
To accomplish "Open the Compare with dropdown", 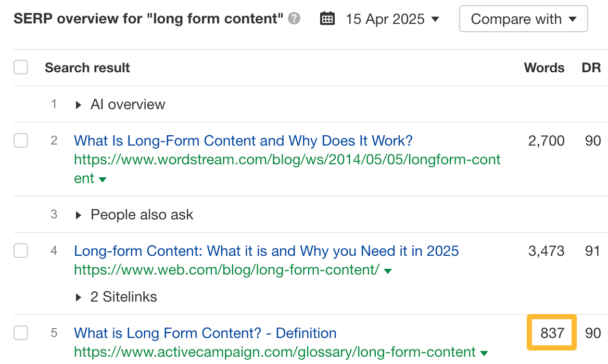I will (x=523, y=19).
